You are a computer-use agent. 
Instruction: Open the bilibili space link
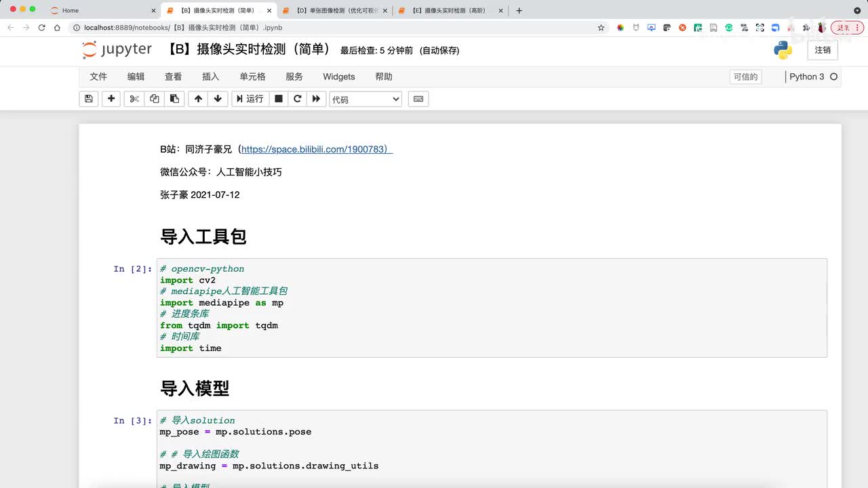[x=317, y=149]
